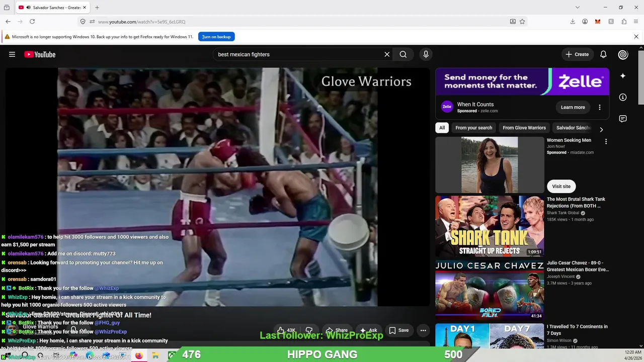Screen dimensions: 644x362
Task: Open The Most Brutal Shark Tank Rejections title
Action: click(576, 203)
